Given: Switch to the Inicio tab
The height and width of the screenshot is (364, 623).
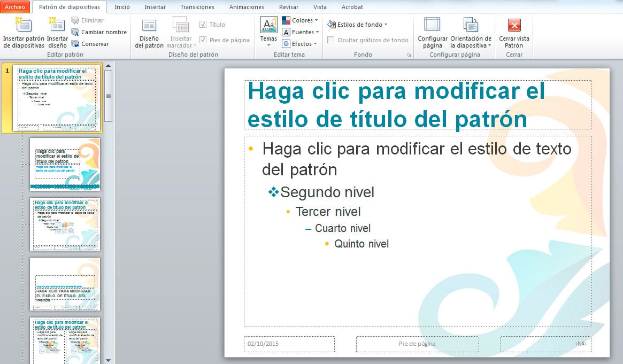Looking at the screenshot, I should click(122, 7).
